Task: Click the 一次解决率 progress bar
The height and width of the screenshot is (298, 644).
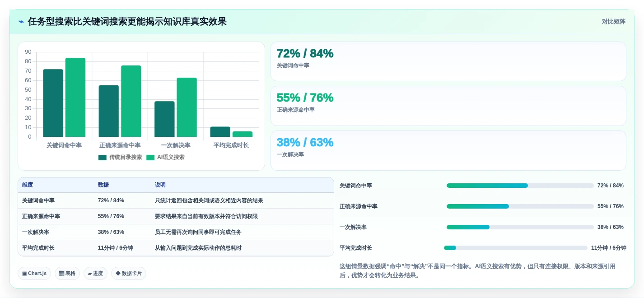Action: tap(520, 227)
